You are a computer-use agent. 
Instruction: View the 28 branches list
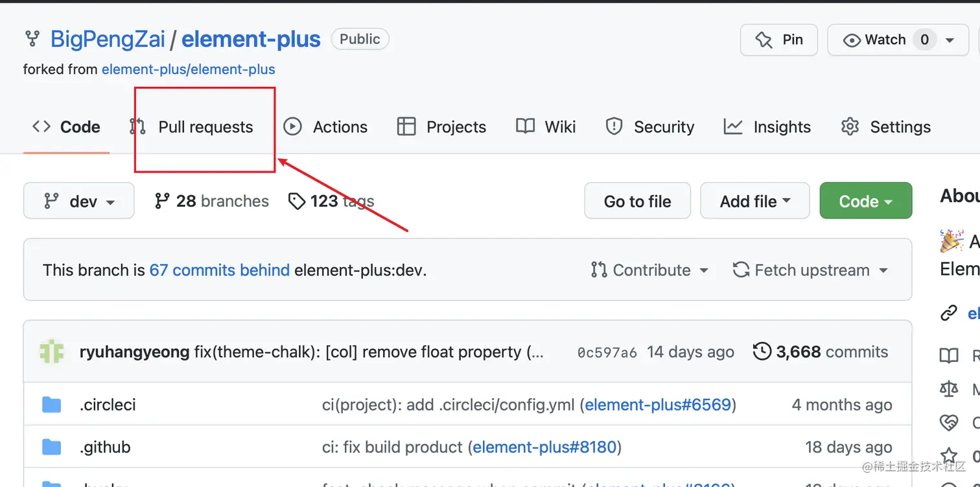coord(211,201)
